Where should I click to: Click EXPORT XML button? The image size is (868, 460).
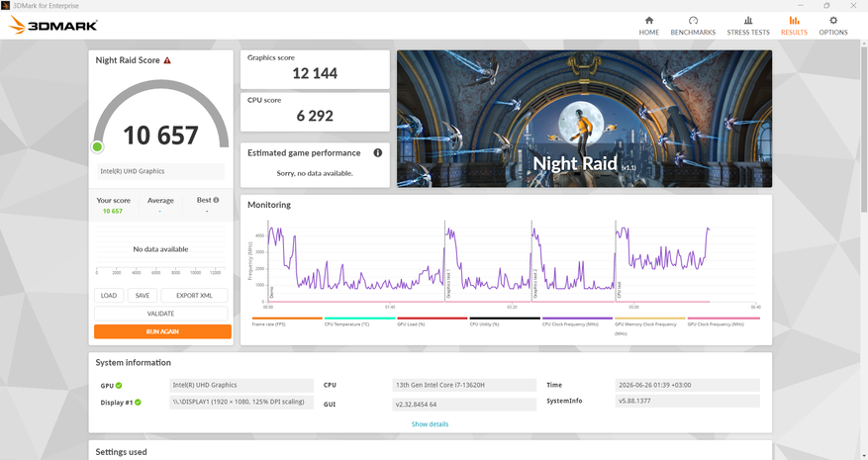point(194,296)
